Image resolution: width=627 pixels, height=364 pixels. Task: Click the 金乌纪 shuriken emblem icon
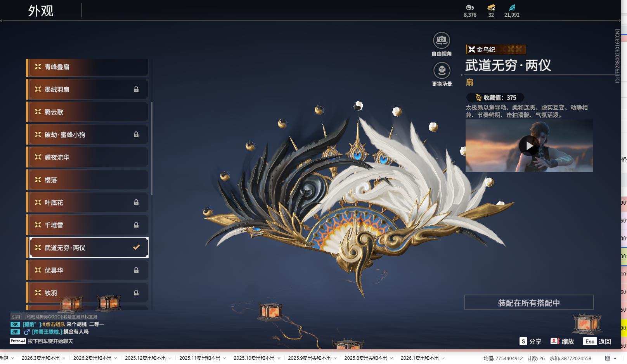pos(471,49)
